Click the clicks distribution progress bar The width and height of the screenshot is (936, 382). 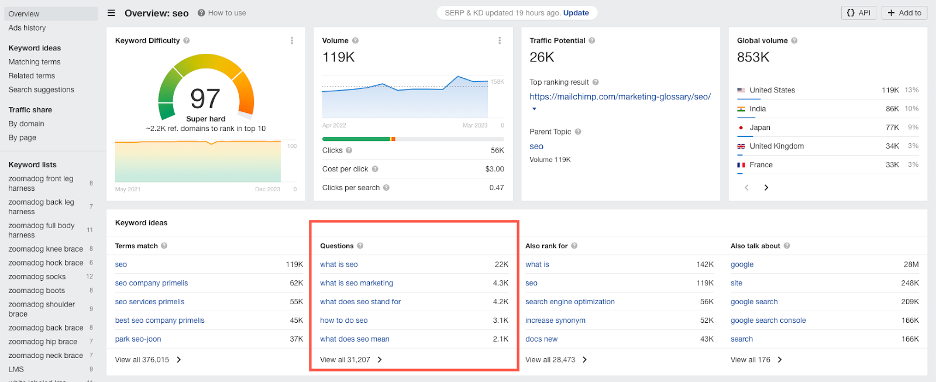click(x=412, y=139)
